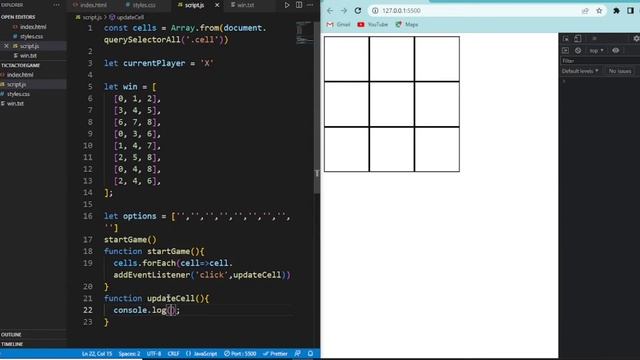Click the Run Code play icon
This screenshot has height=360, width=640.
coord(287,5)
